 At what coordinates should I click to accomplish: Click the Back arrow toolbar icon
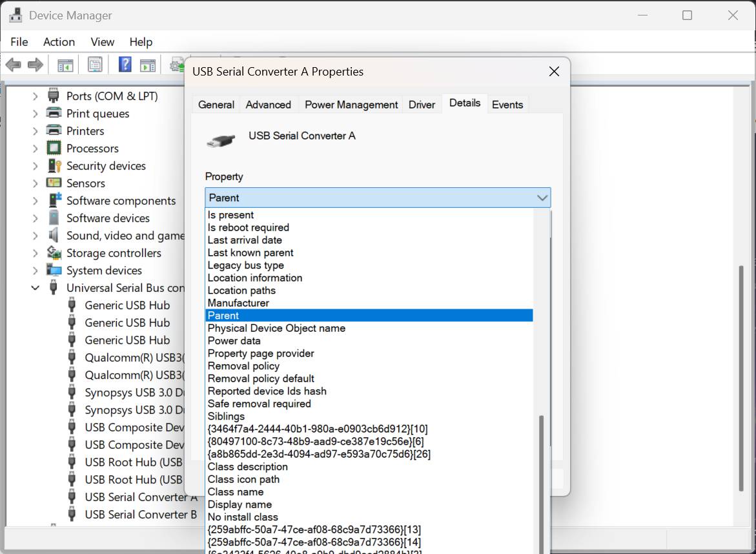pyautogui.click(x=13, y=65)
